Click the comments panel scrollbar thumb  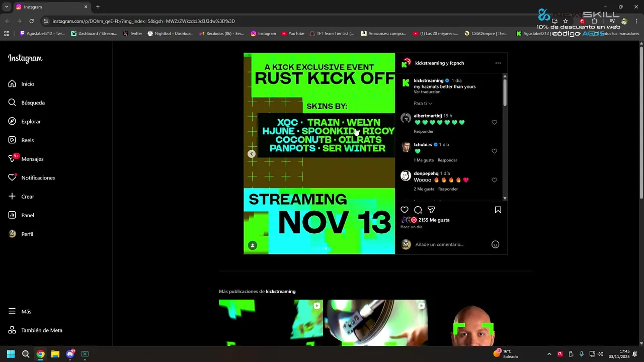click(505, 92)
